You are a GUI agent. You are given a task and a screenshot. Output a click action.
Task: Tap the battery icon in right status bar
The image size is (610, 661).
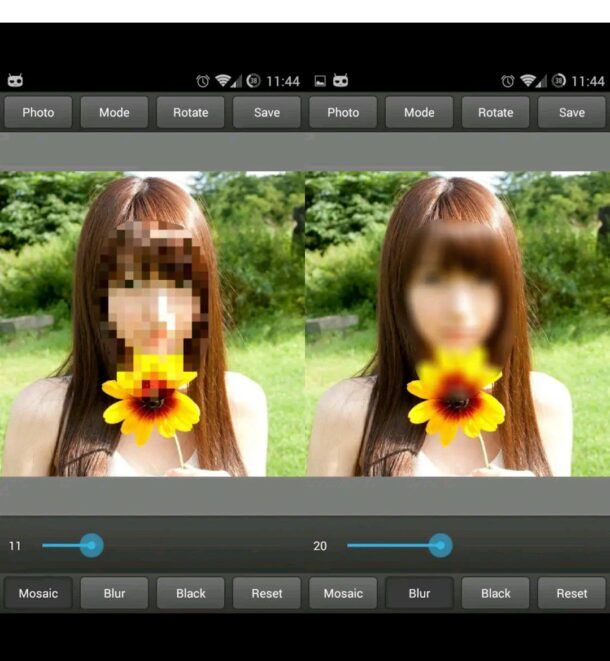tap(558, 81)
